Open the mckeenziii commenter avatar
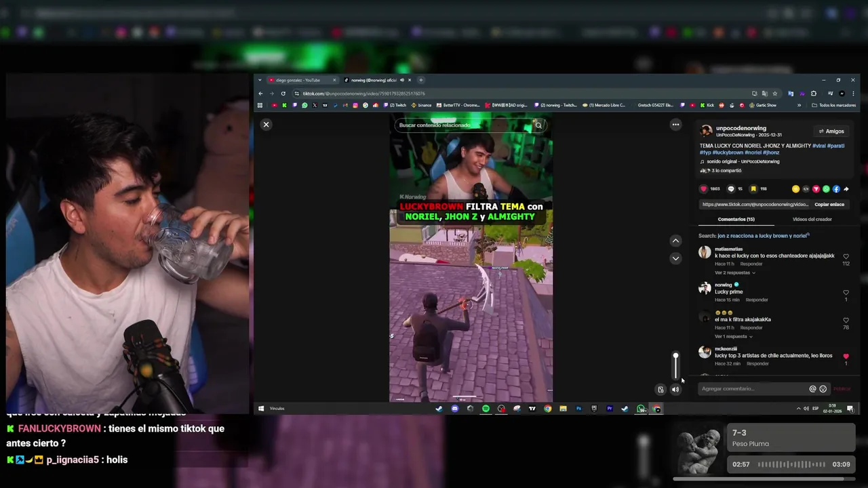 705,352
